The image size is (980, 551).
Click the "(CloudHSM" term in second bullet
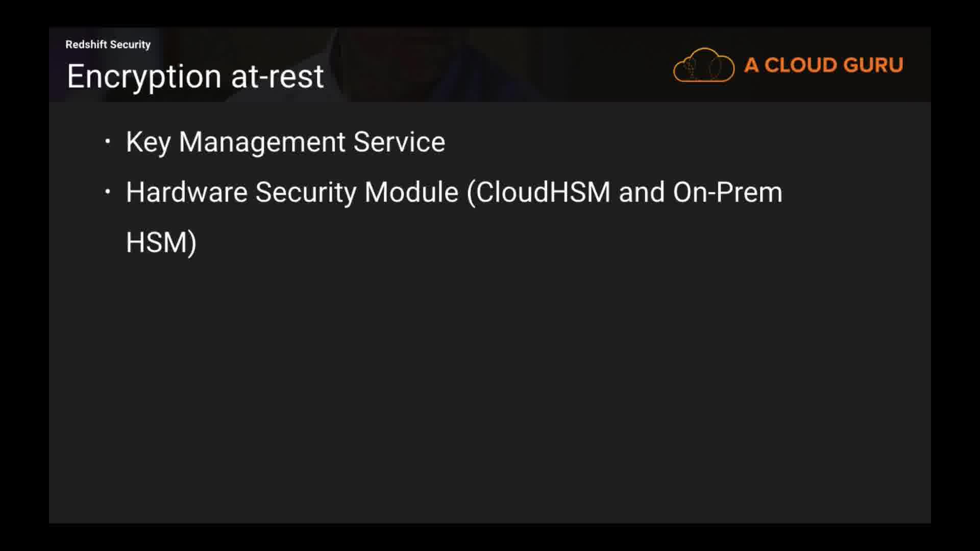tap(538, 192)
